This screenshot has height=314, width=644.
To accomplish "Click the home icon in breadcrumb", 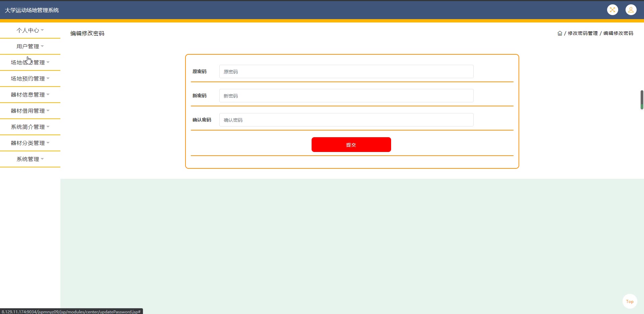I will click(x=560, y=33).
